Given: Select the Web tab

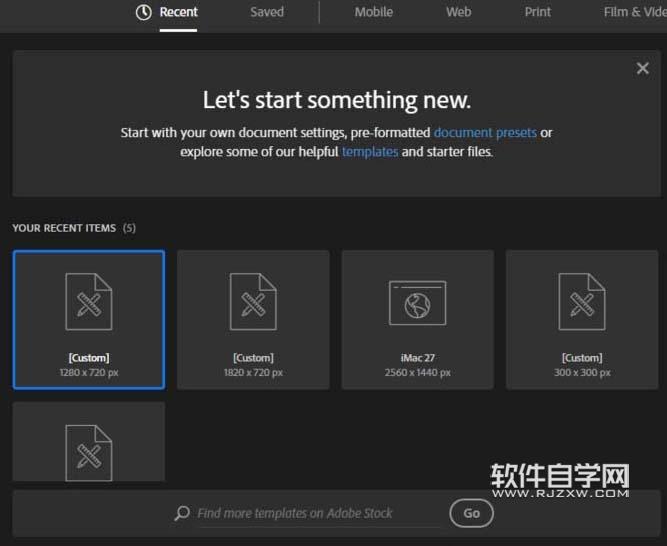Looking at the screenshot, I should (458, 12).
